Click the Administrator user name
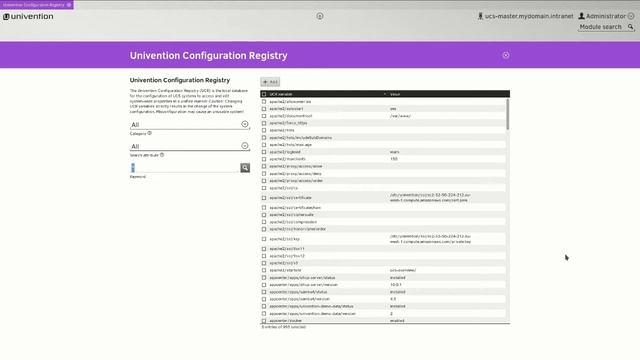Image resolution: width=640 pixels, height=360 pixels. 606,16
